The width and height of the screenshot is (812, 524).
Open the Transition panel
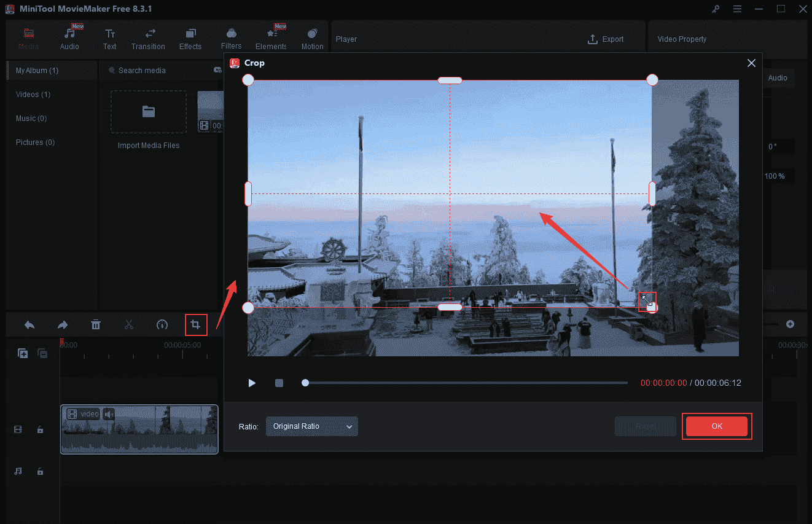(148, 37)
